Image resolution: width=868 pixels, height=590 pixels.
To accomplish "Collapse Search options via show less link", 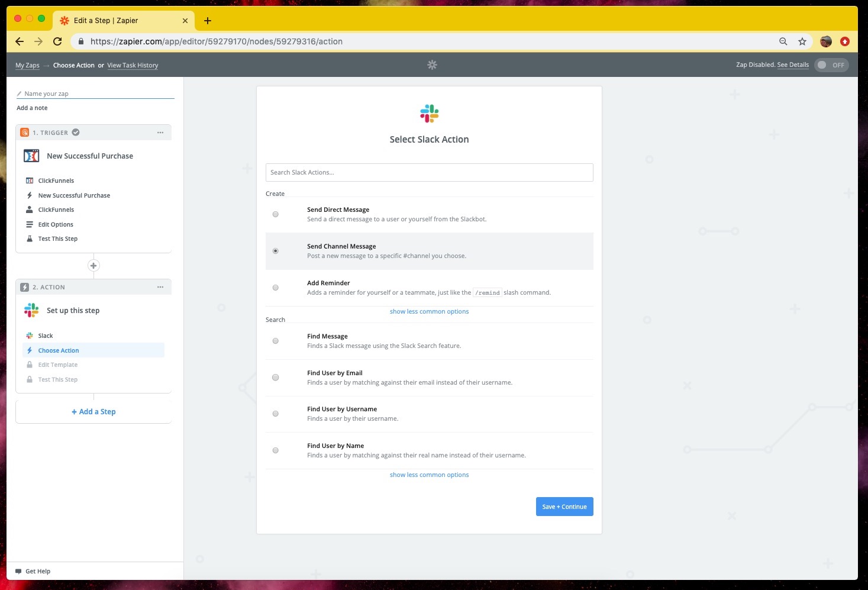I will 429,475.
